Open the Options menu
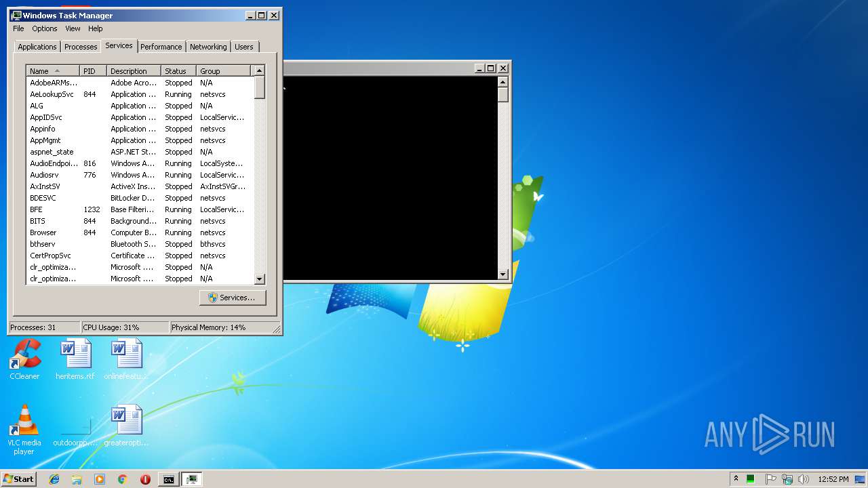Image resolution: width=868 pixels, height=488 pixels. [x=45, y=28]
